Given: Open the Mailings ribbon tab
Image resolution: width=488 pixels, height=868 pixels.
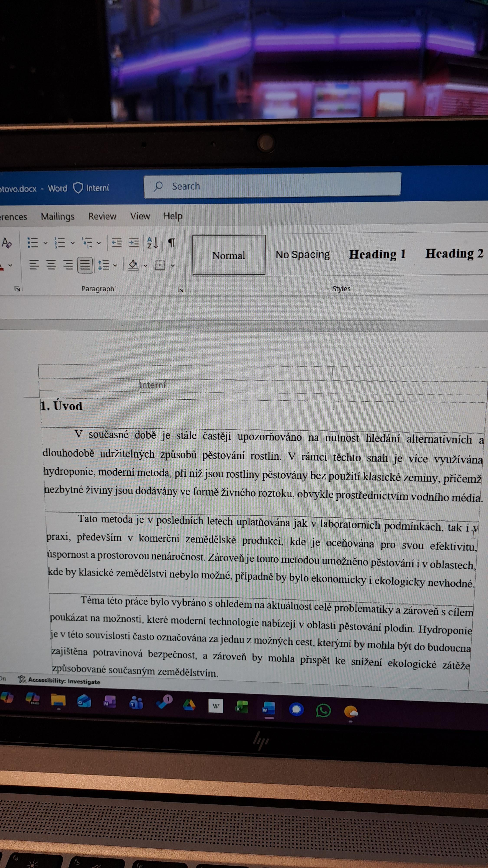Looking at the screenshot, I should 58,216.
